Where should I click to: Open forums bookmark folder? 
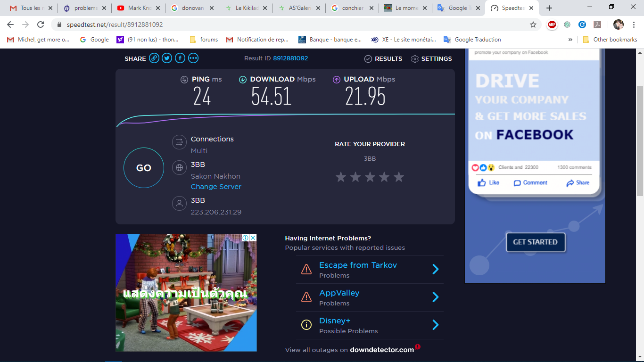coord(204,40)
